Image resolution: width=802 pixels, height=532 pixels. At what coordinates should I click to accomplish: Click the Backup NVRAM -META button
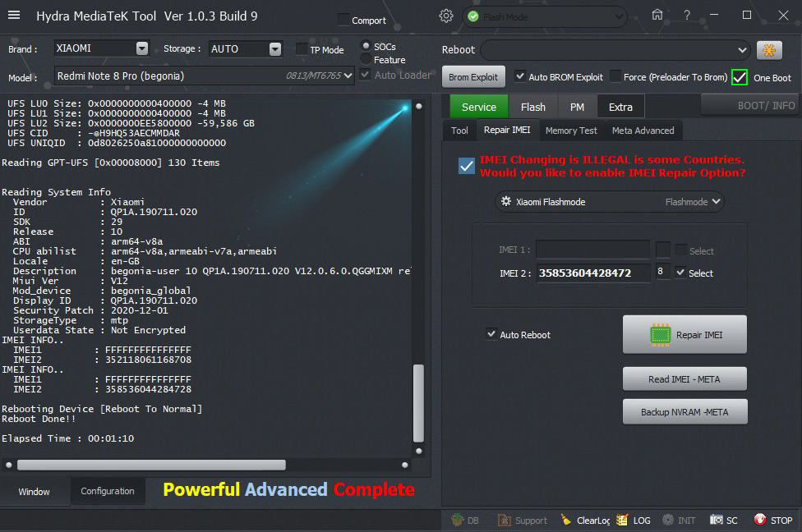684,412
